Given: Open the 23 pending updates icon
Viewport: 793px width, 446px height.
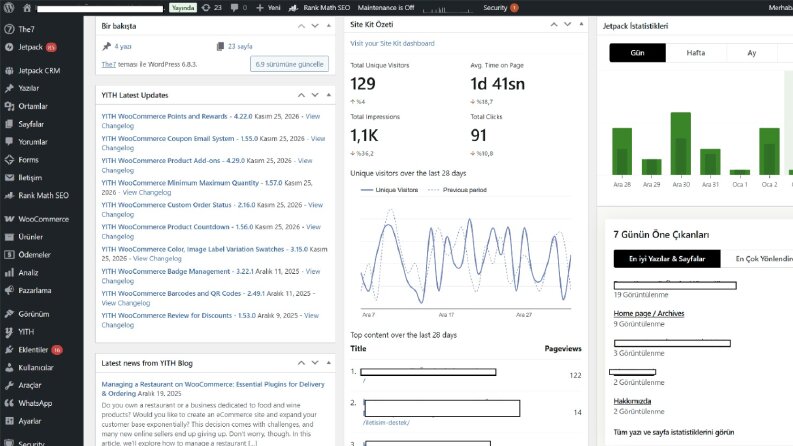Looking at the screenshot, I should click(206, 8).
